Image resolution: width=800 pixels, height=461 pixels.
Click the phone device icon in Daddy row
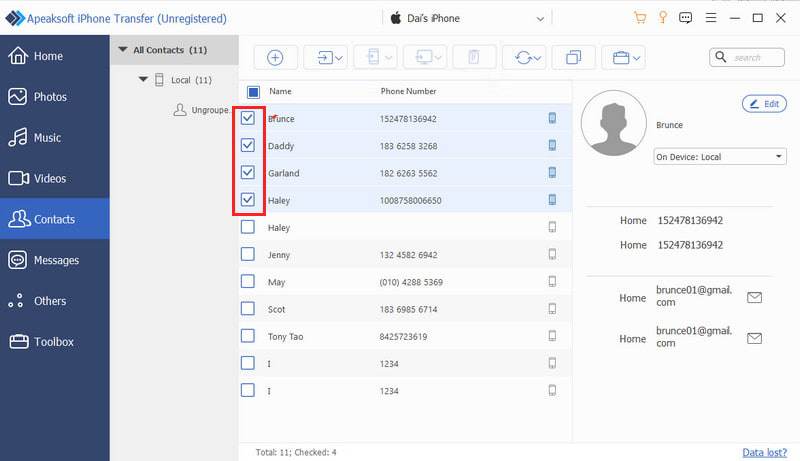(551, 146)
